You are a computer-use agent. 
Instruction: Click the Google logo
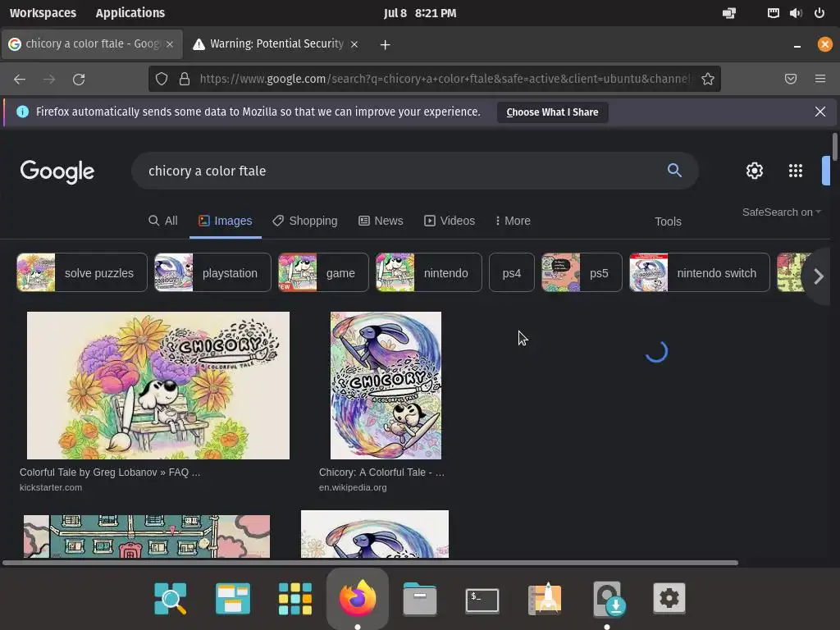point(57,171)
